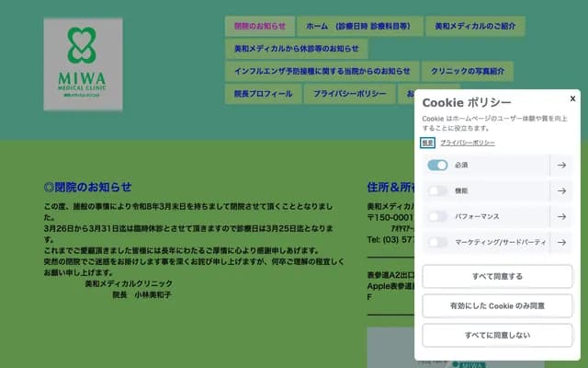Open プライバシーポリシー link in cookie dialog

[x=468, y=144]
